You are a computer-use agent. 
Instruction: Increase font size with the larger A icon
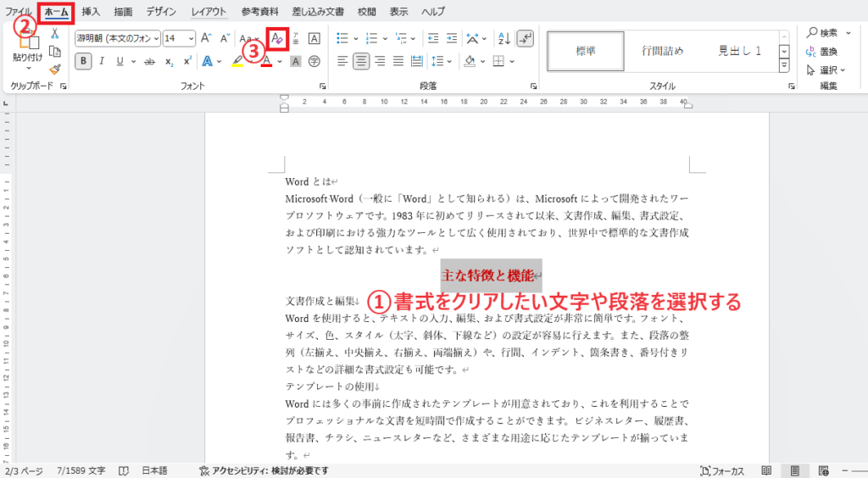(206, 38)
